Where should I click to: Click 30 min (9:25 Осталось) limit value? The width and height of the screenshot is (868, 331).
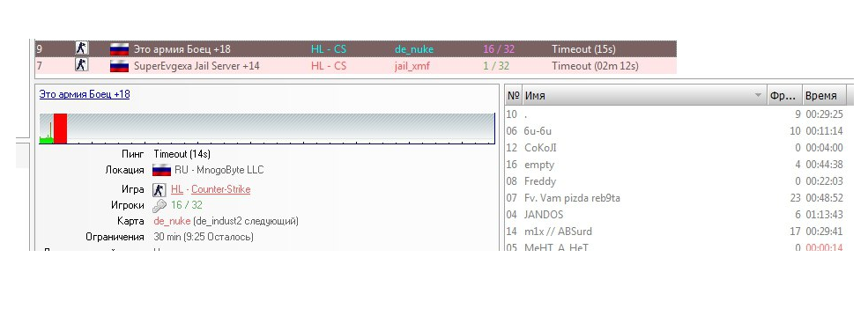(204, 237)
